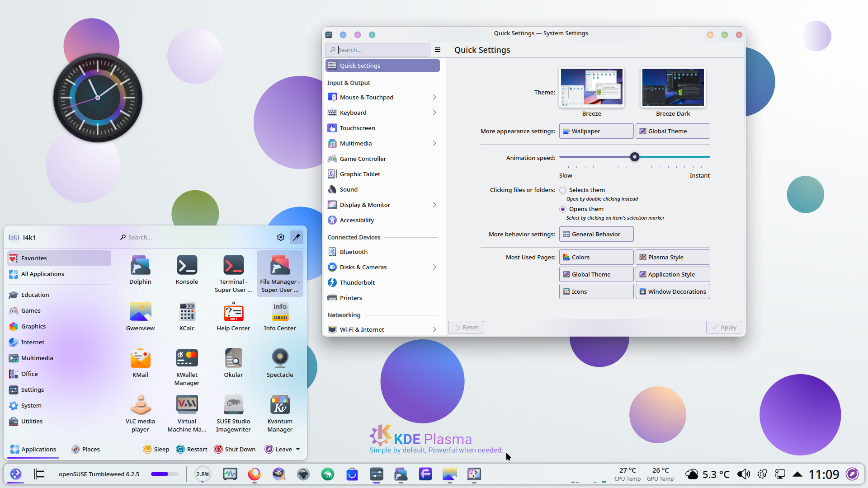Open the Icons page button
Image resolution: width=868 pixels, height=488 pixels.
(596, 291)
